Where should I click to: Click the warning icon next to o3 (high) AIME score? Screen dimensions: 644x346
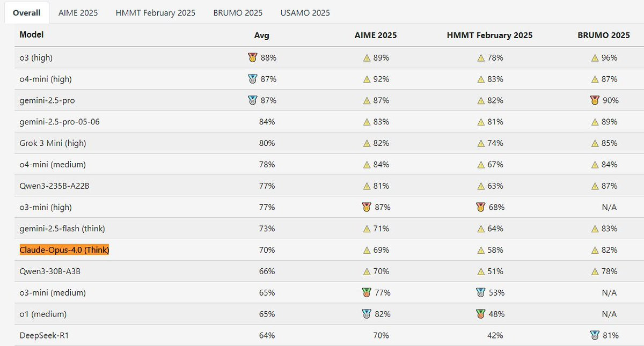[367, 58]
